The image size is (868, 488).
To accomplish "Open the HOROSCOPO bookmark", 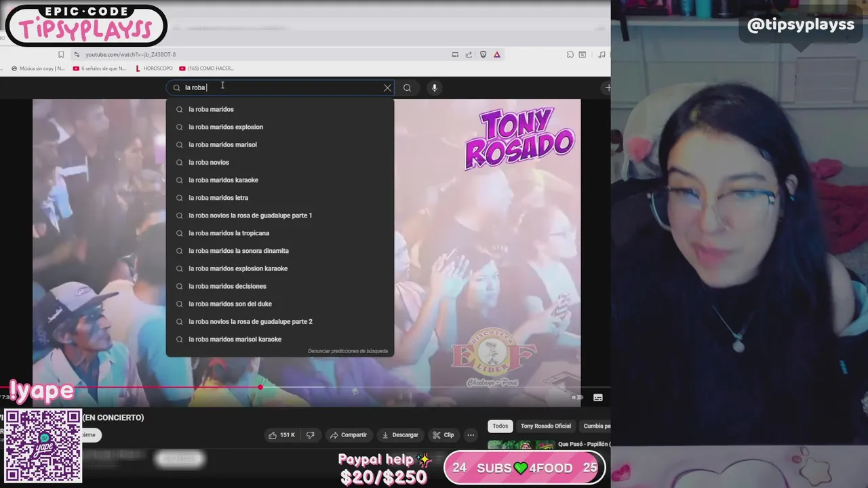I will pos(154,68).
